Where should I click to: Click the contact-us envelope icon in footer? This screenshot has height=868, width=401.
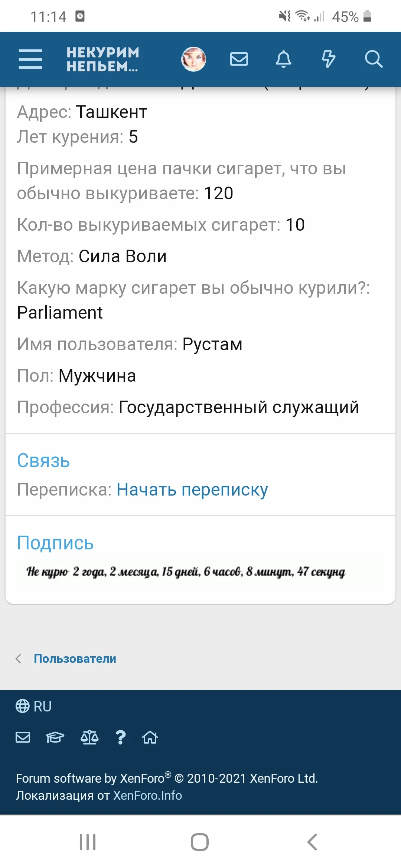(x=23, y=737)
